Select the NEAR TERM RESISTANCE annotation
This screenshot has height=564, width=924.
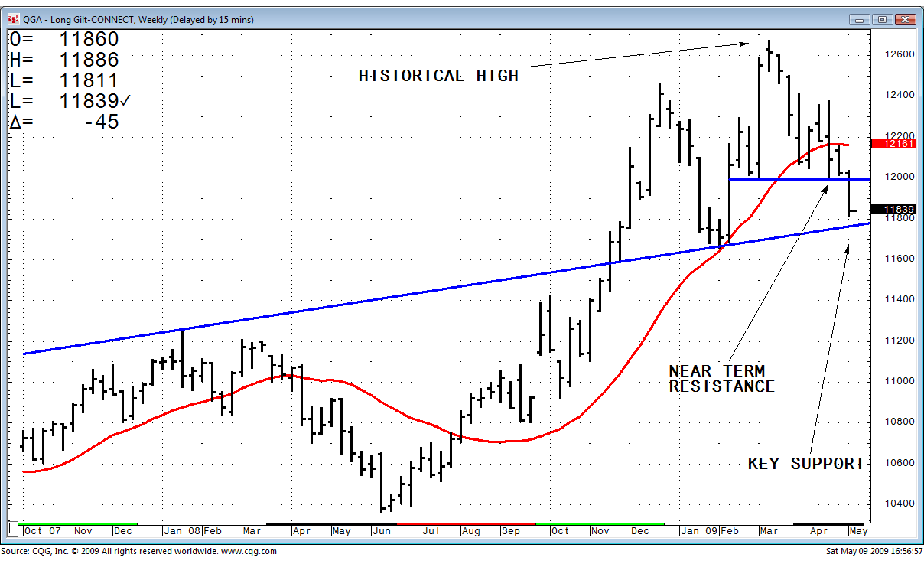pos(721,379)
